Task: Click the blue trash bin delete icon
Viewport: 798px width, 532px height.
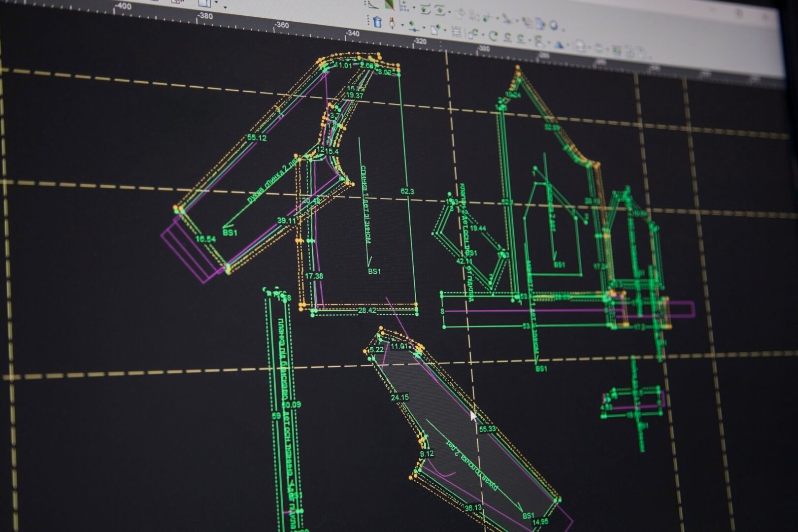Action: (x=377, y=22)
